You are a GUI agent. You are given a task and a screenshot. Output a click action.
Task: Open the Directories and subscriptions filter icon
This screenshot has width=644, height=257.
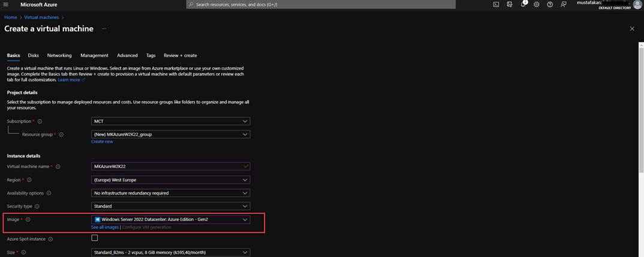tap(509, 4)
